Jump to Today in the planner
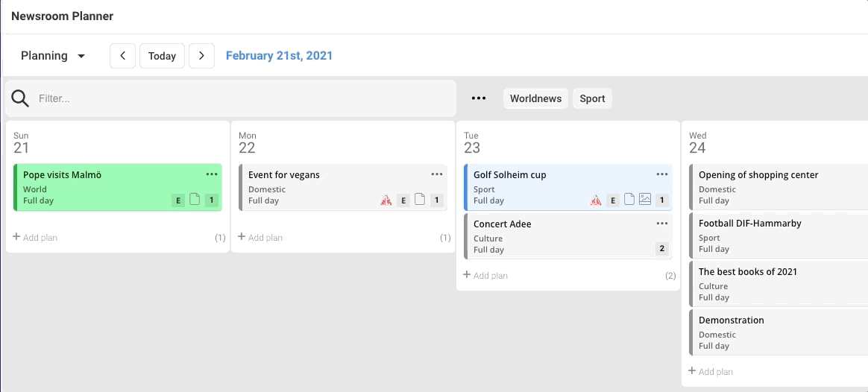 pos(162,56)
